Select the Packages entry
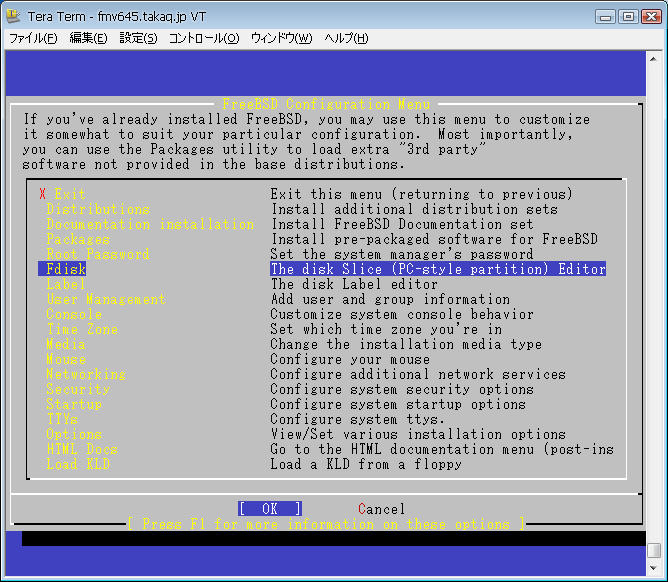Viewport: 668px width, 582px height. pos(78,239)
